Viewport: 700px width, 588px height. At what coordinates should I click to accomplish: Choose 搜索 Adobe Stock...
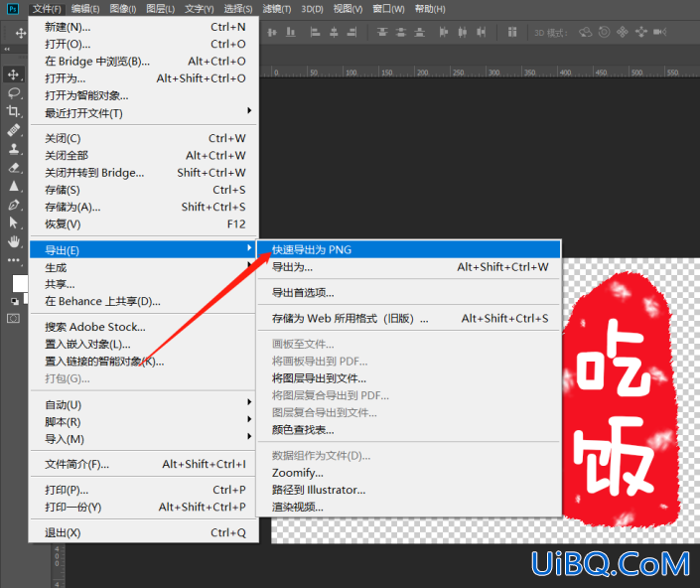click(144, 327)
